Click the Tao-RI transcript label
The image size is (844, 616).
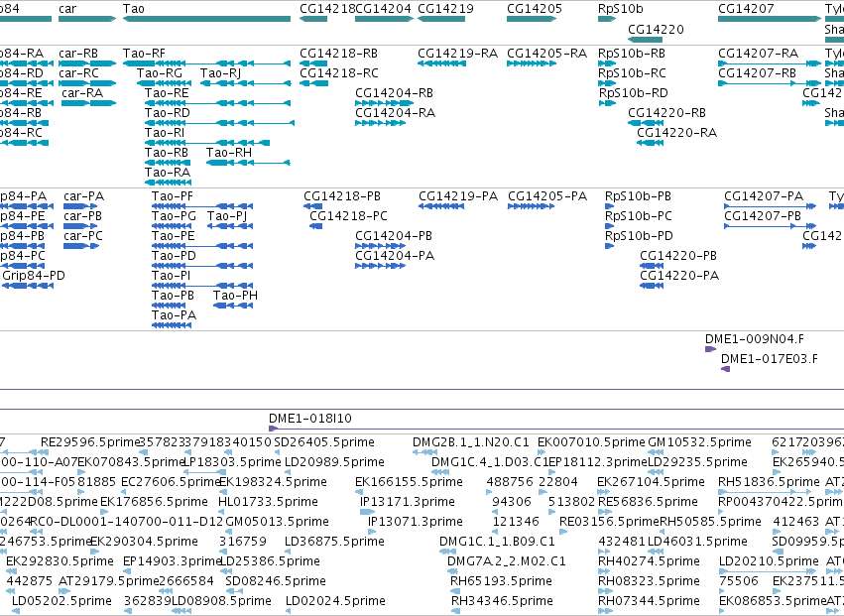[x=165, y=133]
